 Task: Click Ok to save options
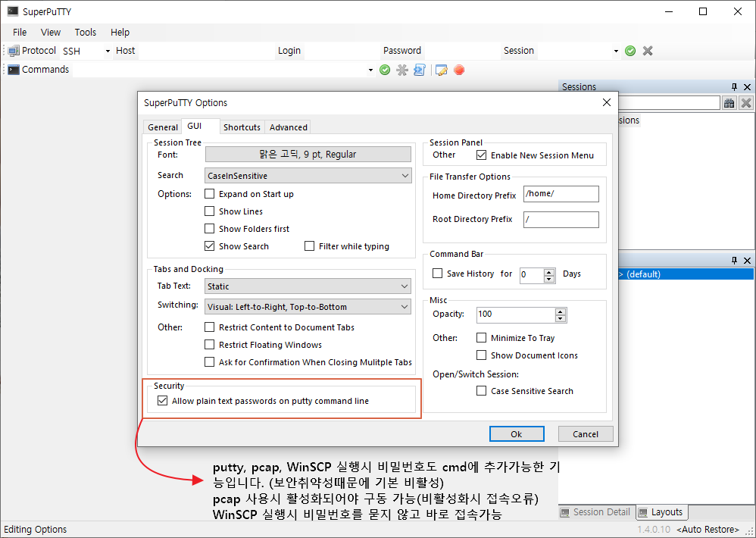pyautogui.click(x=517, y=434)
